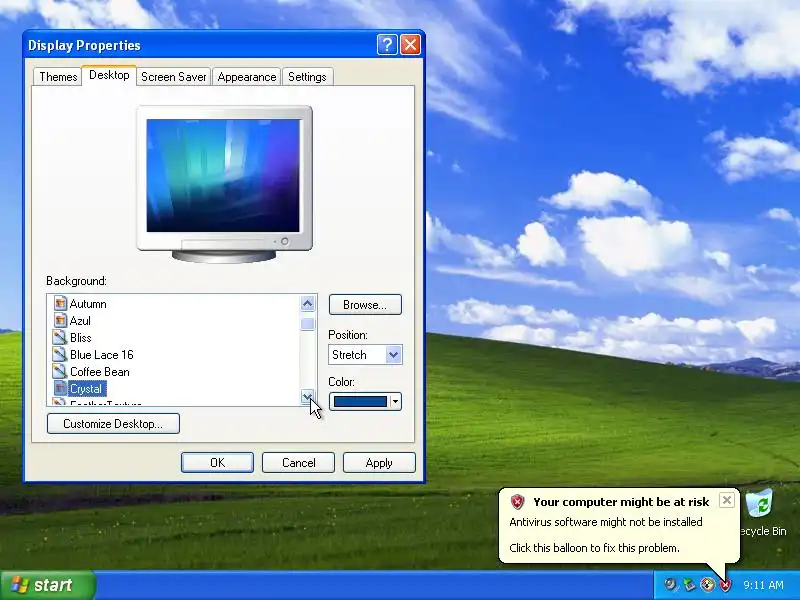This screenshot has width=800, height=600.
Task: Click the Crystal wallpaper icon in the list
Action: [60, 388]
